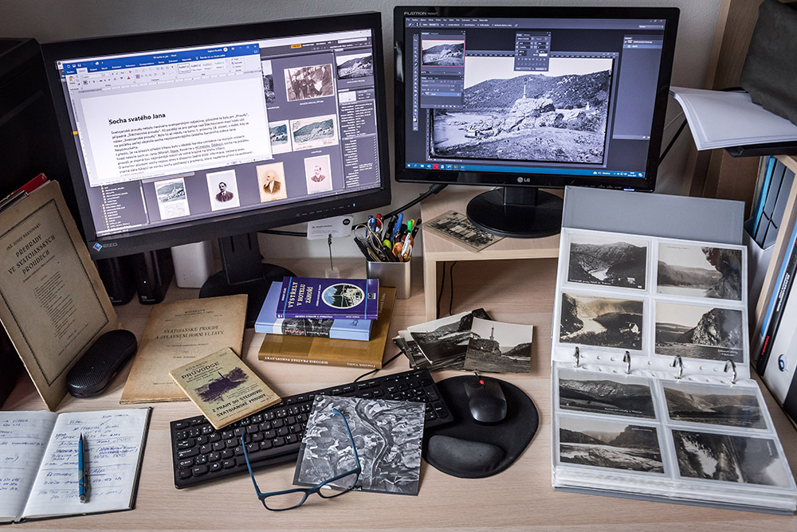Select the Format Painter brush in Word
This screenshot has height=532, width=797.
point(78,84)
